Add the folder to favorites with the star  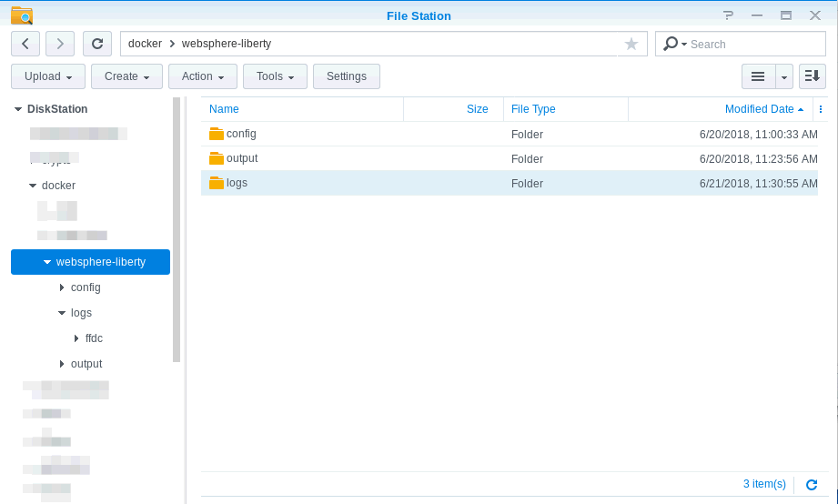(631, 44)
